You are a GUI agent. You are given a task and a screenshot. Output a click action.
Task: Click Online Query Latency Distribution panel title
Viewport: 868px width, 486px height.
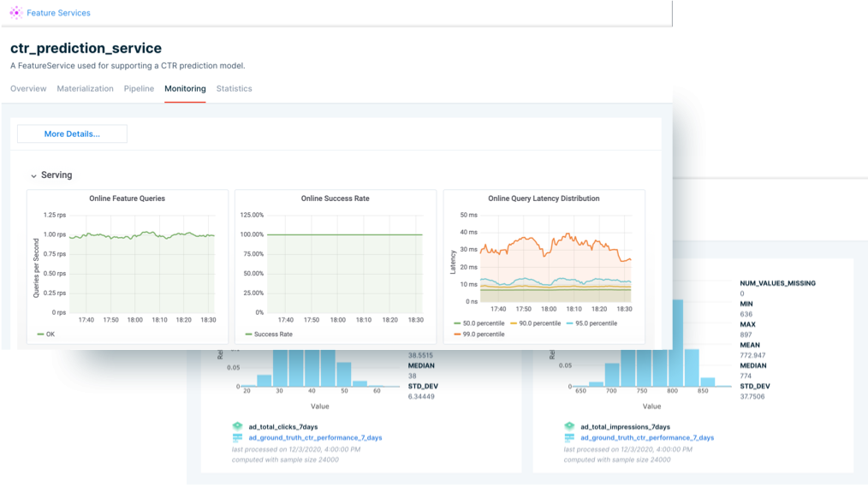click(x=544, y=199)
